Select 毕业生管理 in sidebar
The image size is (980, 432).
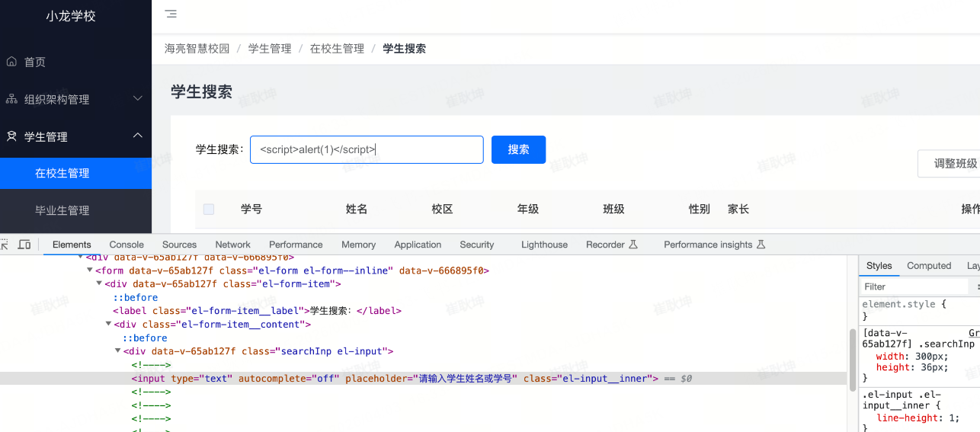pos(75,210)
